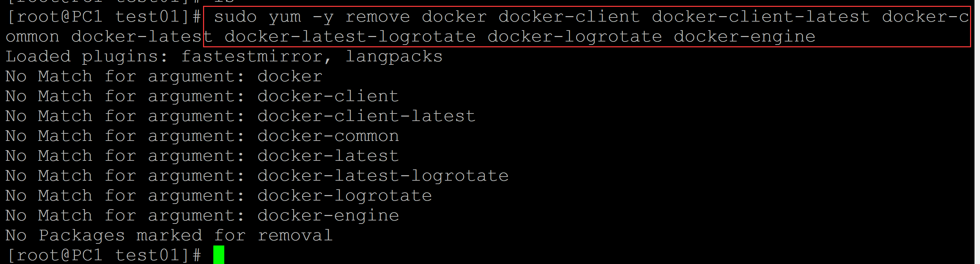Click the word remove in the command
Image resolution: width=980 pixels, height=264 pixels.
click(378, 17)
